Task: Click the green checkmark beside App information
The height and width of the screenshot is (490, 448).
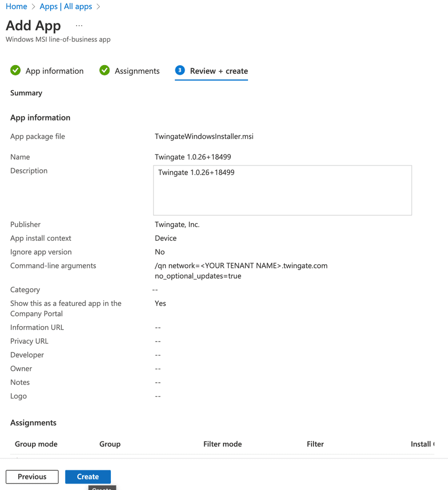Action: 15,70
